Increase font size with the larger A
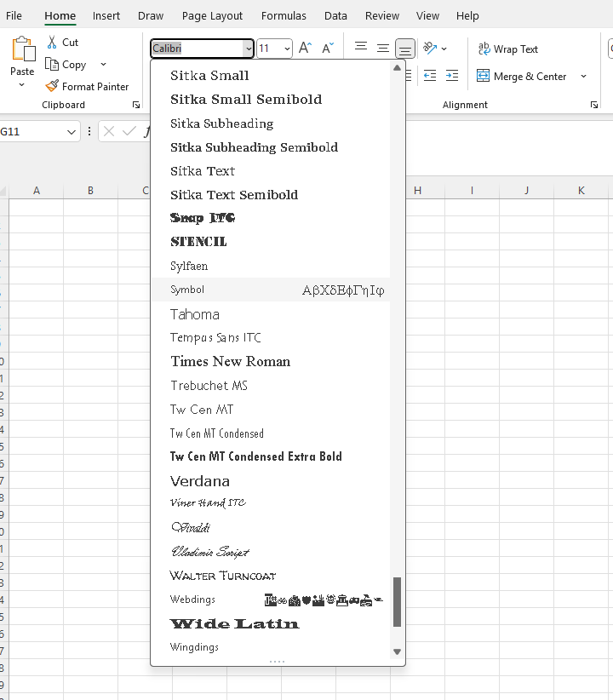The height and width of the screenshot is (700, 613). pyautogui.click(x=305, y=48)
